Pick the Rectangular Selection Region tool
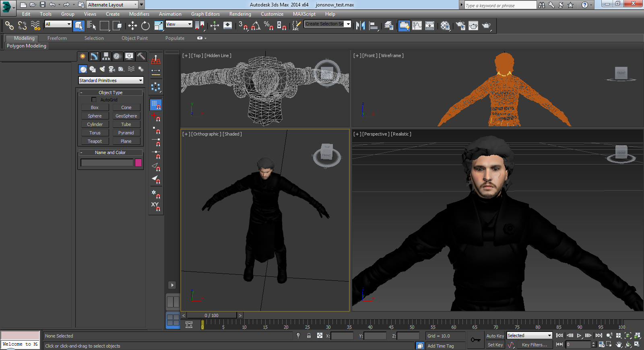 click(104, 26)
